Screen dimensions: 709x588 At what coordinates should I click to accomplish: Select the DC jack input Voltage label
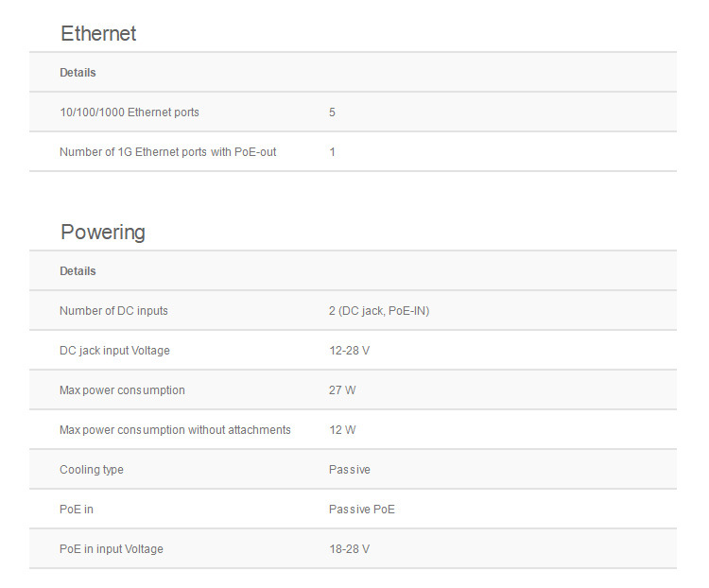[114, 351]
